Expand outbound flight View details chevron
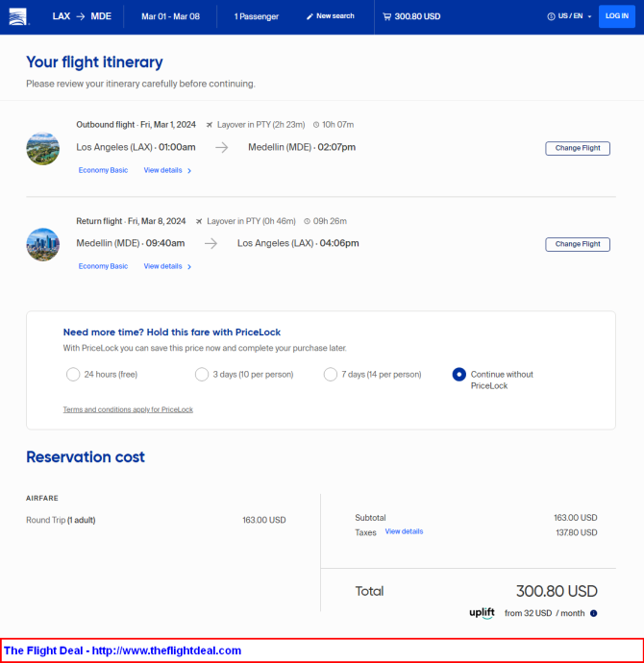 click(189, 171)
